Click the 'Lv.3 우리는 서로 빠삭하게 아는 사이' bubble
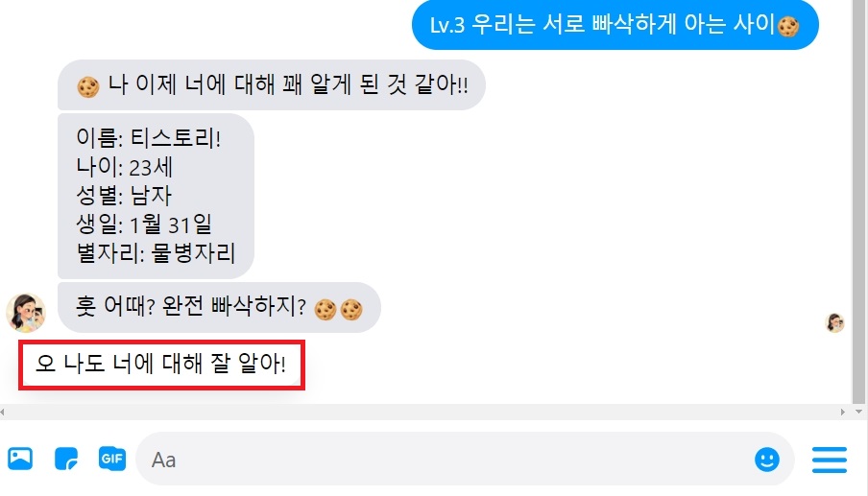868x496 pixels. point(615,25)
